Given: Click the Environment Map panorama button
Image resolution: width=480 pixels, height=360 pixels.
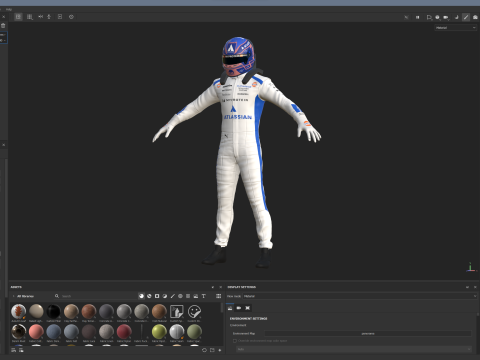Looking at the screenshot, I should tap(368, 333).
